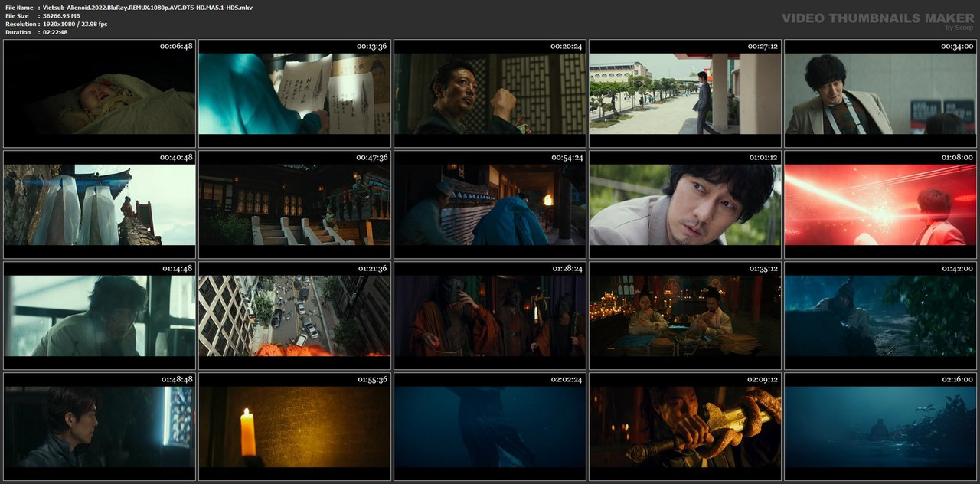The width and height of the screenshot is (980, 484).
Task: Select the thumbnail stamped 01:14:48
Action: click(x=100, y=316)
